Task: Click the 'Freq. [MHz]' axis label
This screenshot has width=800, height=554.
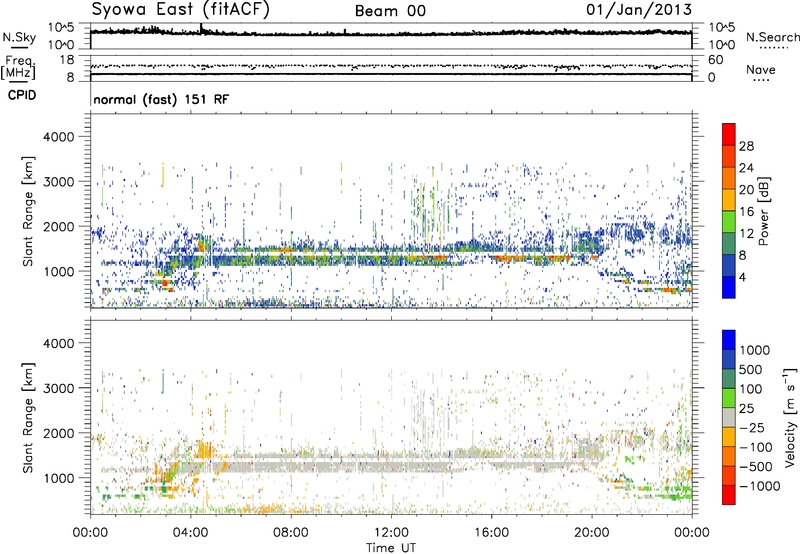Action: click(x=18, y=68)
